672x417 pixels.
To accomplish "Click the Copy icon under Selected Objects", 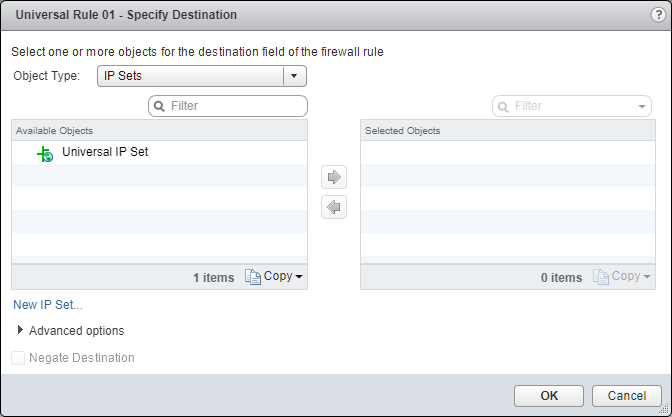I will [601, 277].
